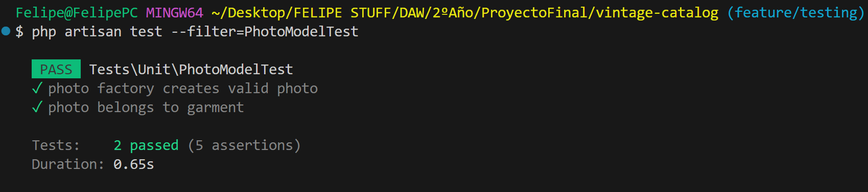Click the php artisan test command
The width and height of the screenshot is (868, 192).
coord(97,32)
